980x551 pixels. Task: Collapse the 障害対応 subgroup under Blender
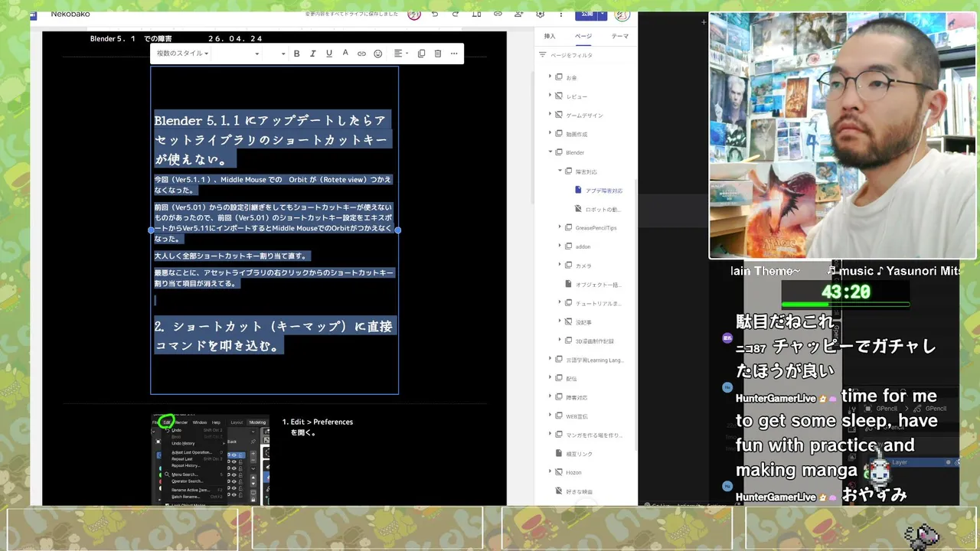click(x=560, y=171)
